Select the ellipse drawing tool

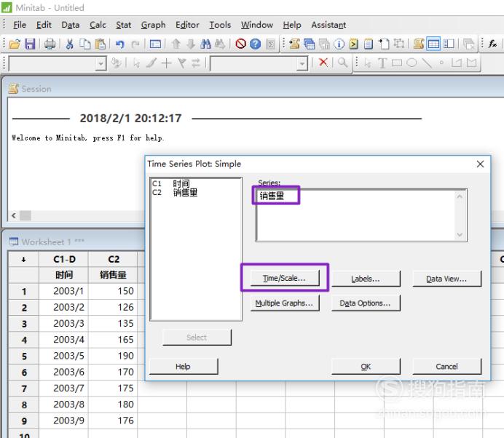tap(412, 63)
